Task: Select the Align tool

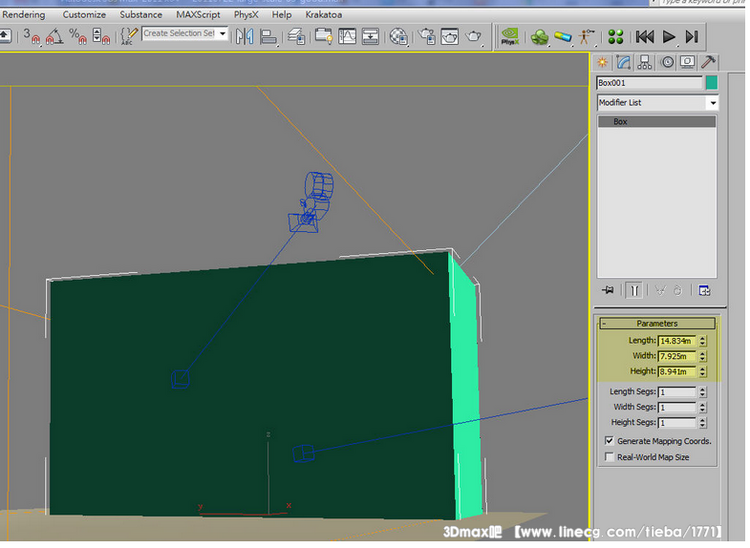Action: (x=269, y=37)
